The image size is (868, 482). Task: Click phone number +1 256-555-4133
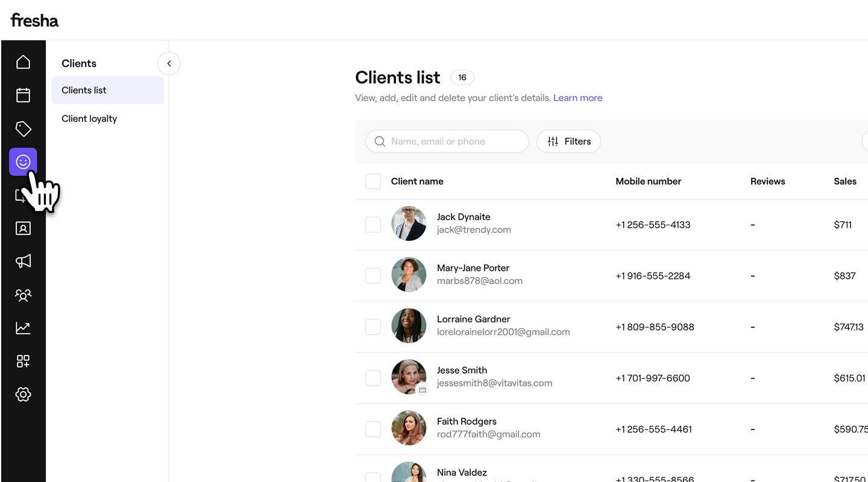point(653,225)
